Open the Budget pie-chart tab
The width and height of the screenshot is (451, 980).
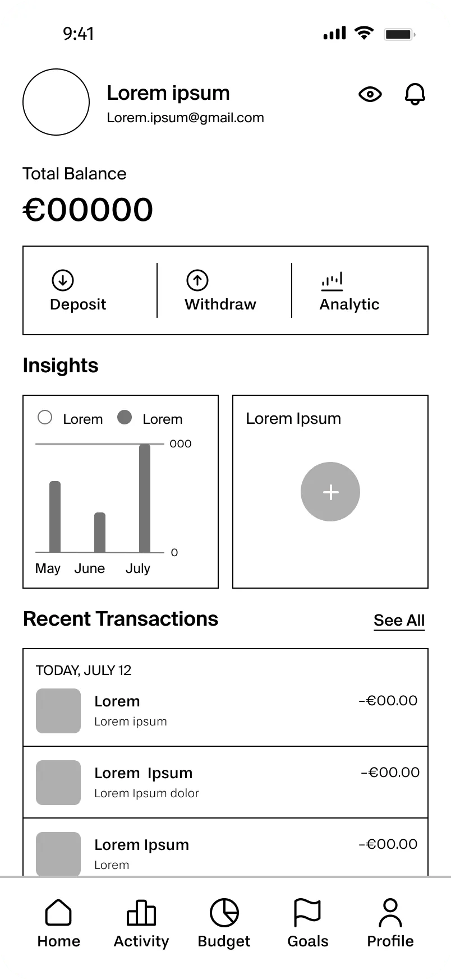point(224,923)
